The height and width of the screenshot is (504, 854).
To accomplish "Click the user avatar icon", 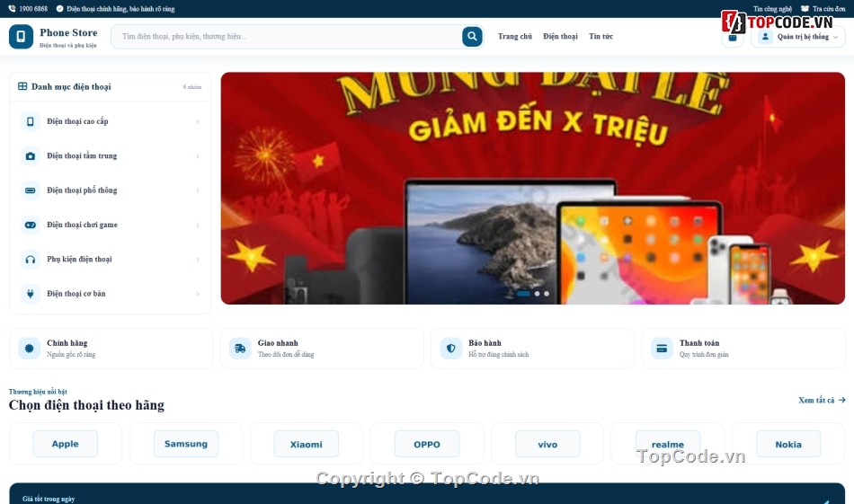I will tap(765, 37).
